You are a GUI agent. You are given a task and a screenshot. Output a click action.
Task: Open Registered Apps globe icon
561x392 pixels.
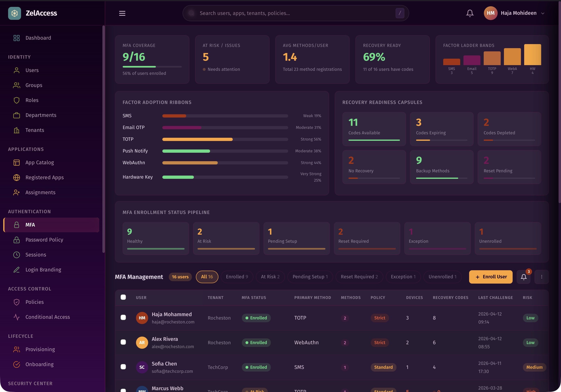click(16, 178)
